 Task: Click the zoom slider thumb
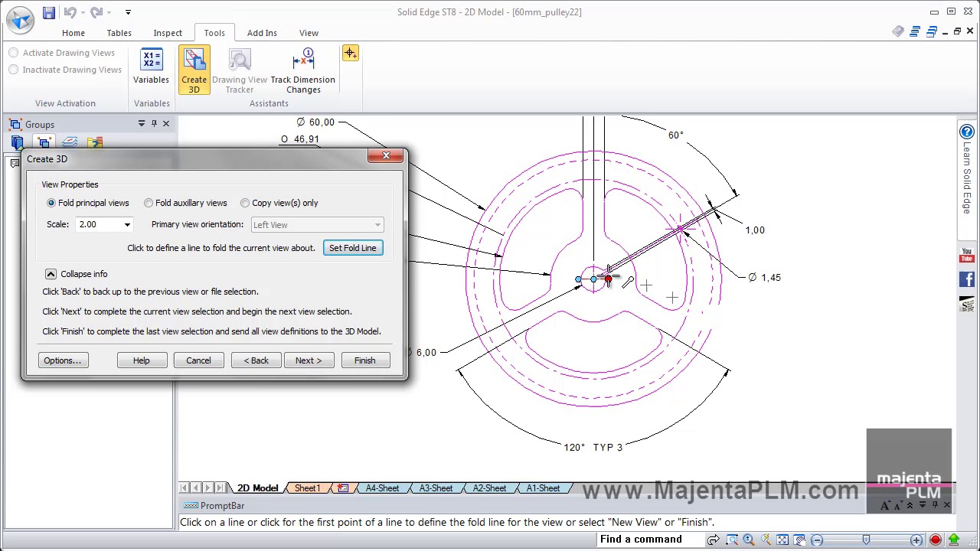click(866, 540)
